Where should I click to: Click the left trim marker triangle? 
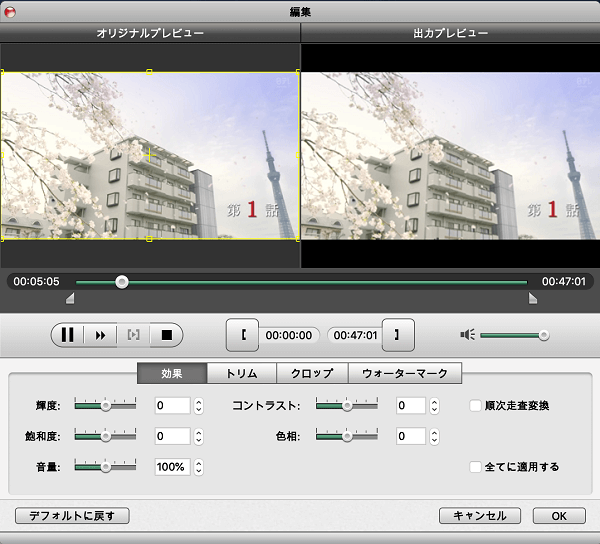70,298
